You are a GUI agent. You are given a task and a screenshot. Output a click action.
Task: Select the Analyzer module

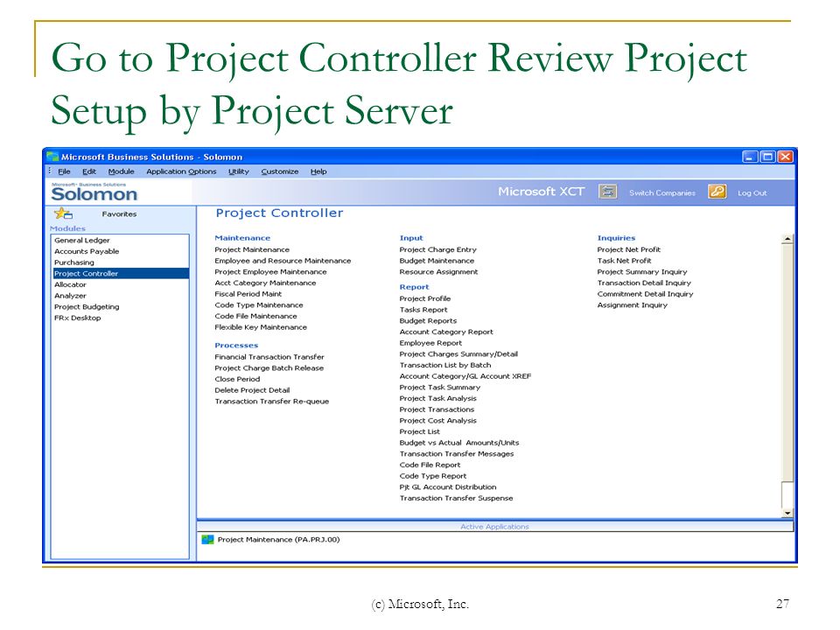click(70, 296)
